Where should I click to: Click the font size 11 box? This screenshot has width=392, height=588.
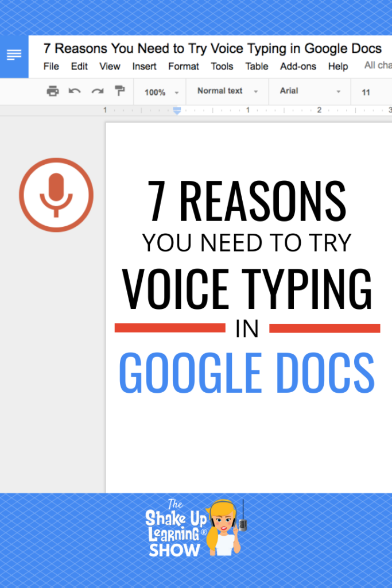click(x=366, y=92)
